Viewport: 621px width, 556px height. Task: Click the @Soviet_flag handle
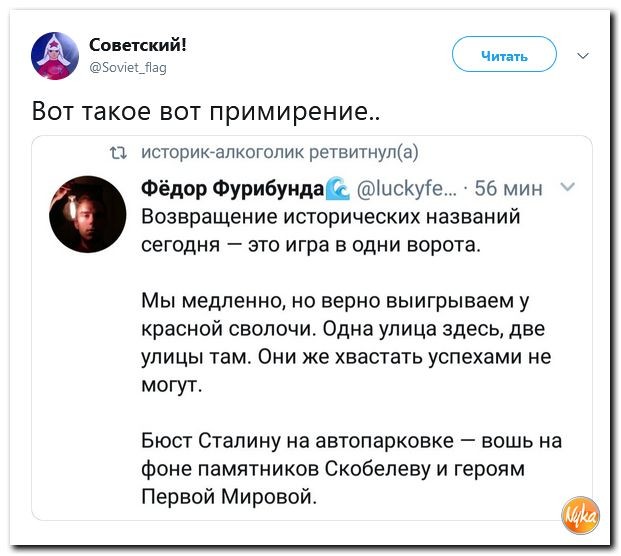click(128, 68)
